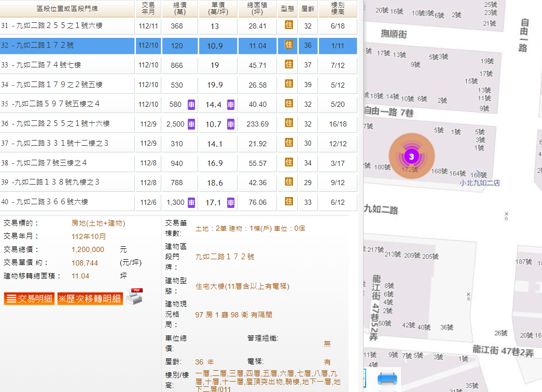
Task: Select row 37 九如二路331號十二樓之3
Action: pos(178,144)
